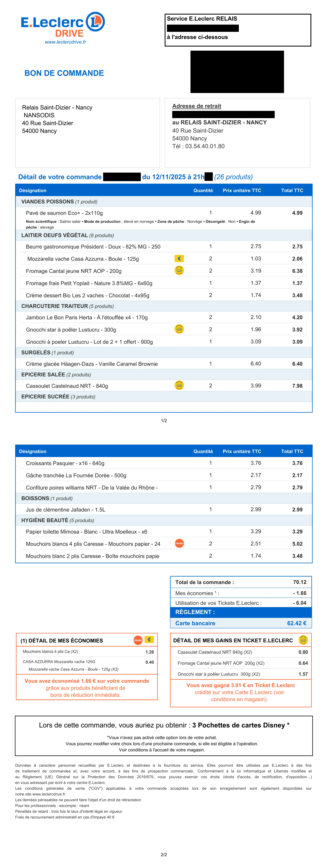
Task: Click 'Crème glacée Häagen-Dazs' product name
Action: (x=92, y=364)
